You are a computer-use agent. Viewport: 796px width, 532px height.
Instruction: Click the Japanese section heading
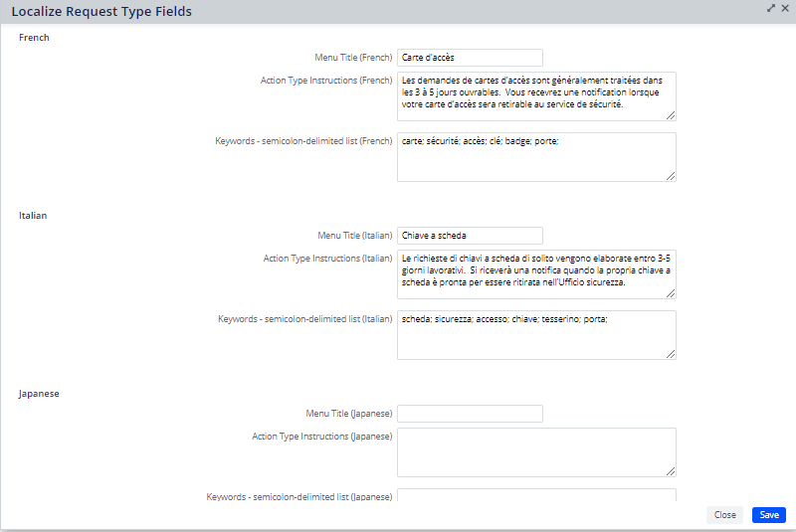click(x=39, y=394)
